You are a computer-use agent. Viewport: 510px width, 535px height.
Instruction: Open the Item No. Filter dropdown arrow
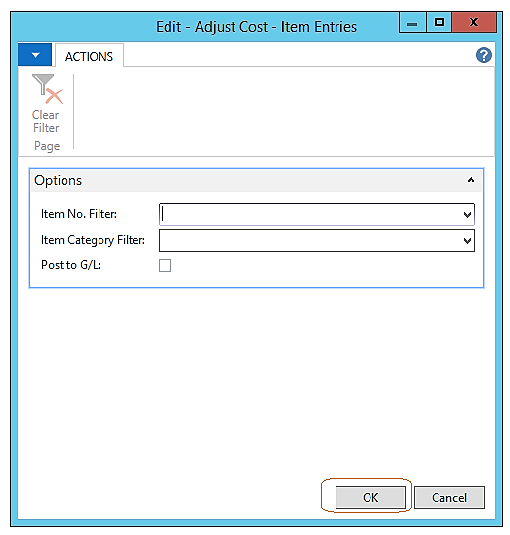pos(467,215)
